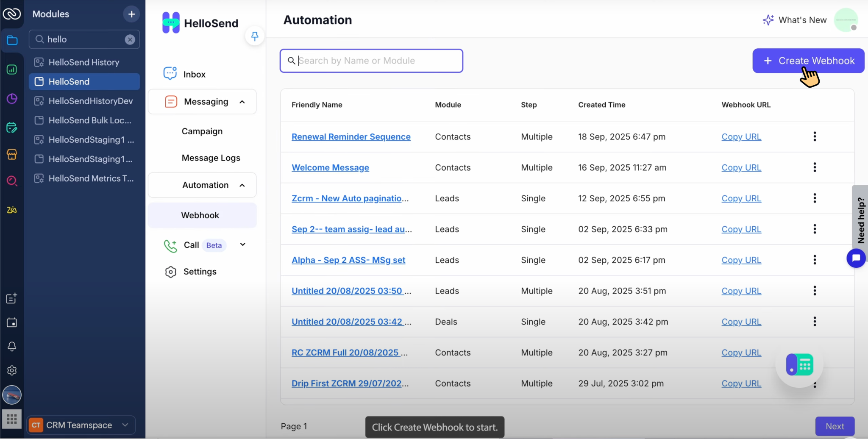Open more options for Zcrm - New Auto pagination row

pos(815,198)
